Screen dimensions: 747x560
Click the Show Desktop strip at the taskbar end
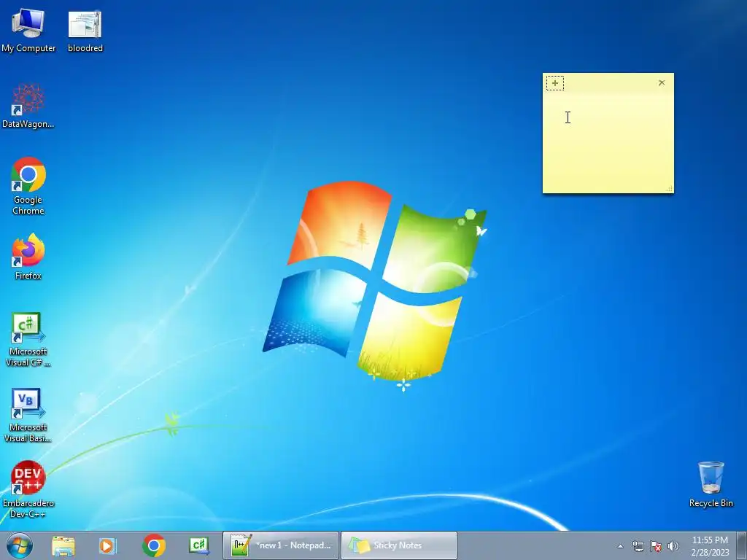(x=741, y=545)
